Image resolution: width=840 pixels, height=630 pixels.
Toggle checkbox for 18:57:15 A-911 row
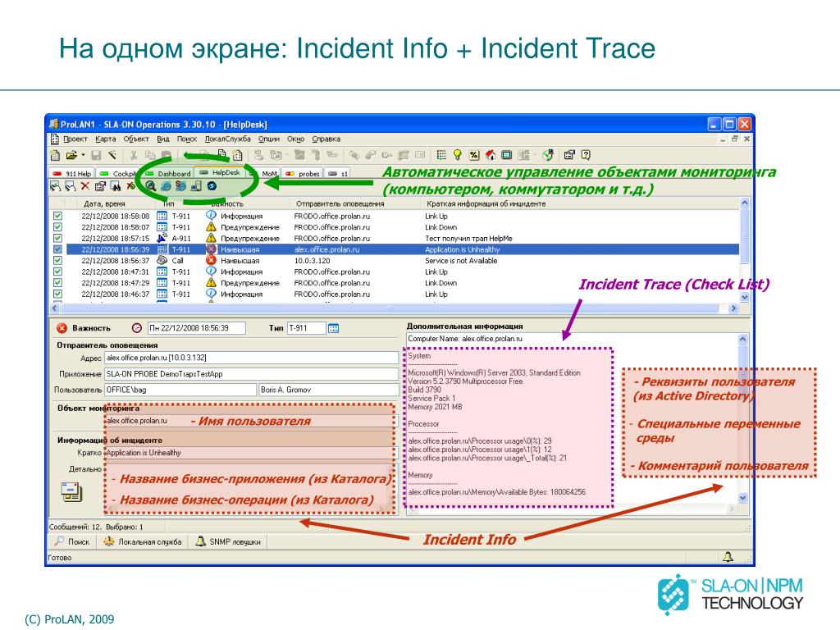[58, 238]
